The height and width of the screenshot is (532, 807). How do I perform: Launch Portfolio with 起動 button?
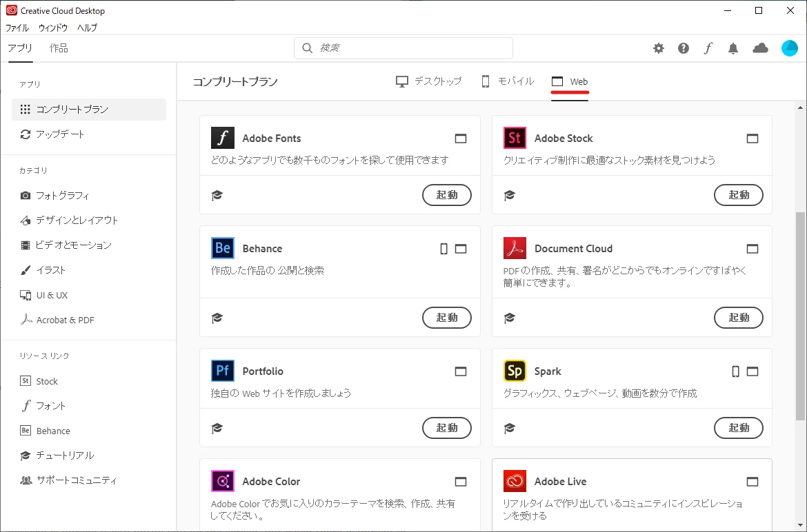(447, 428)
